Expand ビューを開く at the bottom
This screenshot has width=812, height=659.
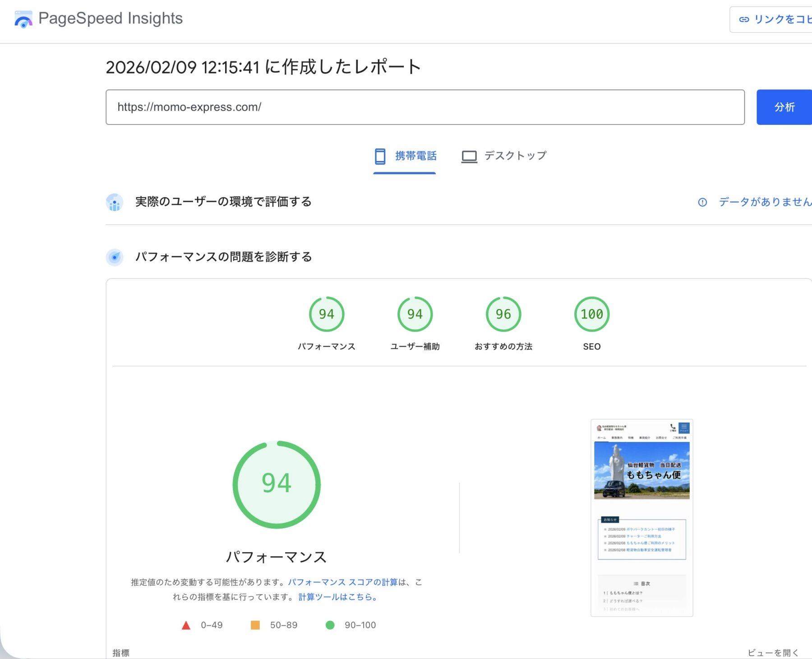pyautogui.click(x=772, y=652)
